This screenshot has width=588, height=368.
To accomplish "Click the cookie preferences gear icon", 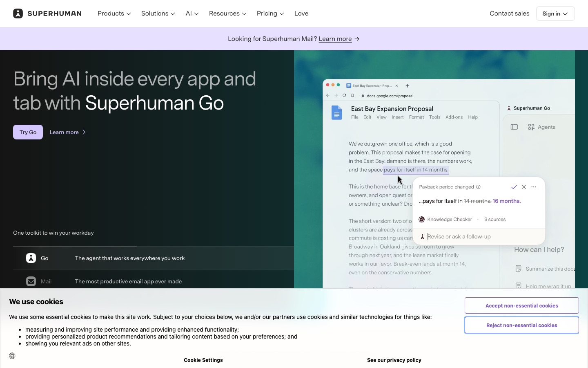I will (x=12, y=356).
